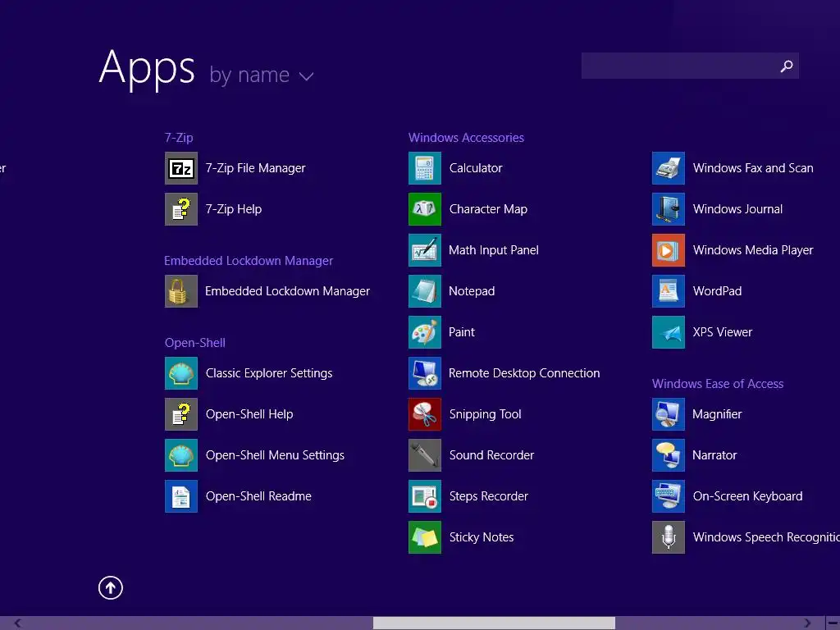Click the 'Notepad' label text
The width and height of the screenshot is (840, 630).
coord(472,291)
